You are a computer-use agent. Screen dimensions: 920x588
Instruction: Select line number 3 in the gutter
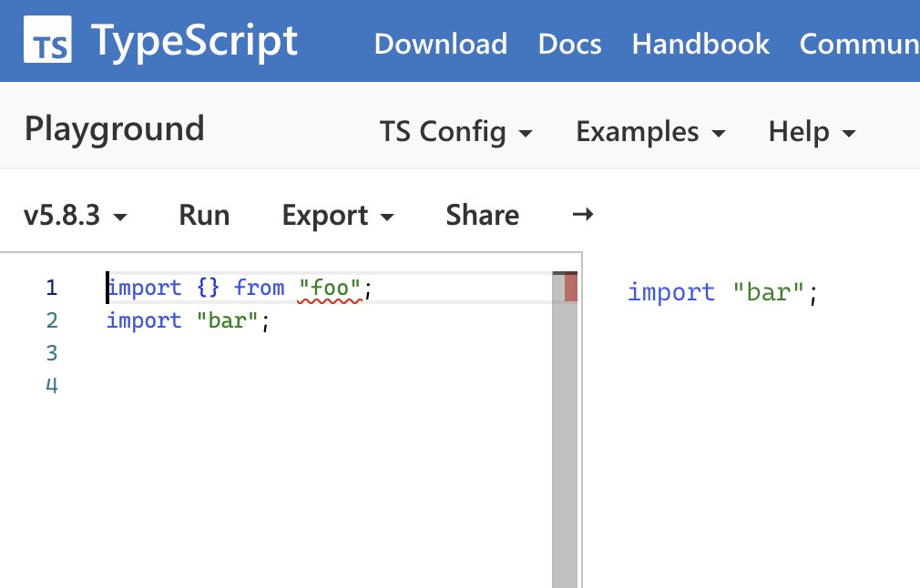52,353
